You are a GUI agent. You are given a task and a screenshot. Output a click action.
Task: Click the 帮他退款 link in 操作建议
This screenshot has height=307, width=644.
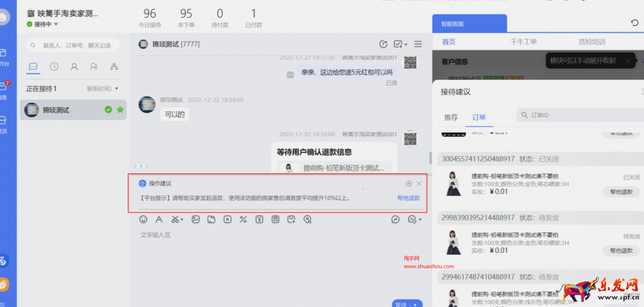click(x=409, y=198)
